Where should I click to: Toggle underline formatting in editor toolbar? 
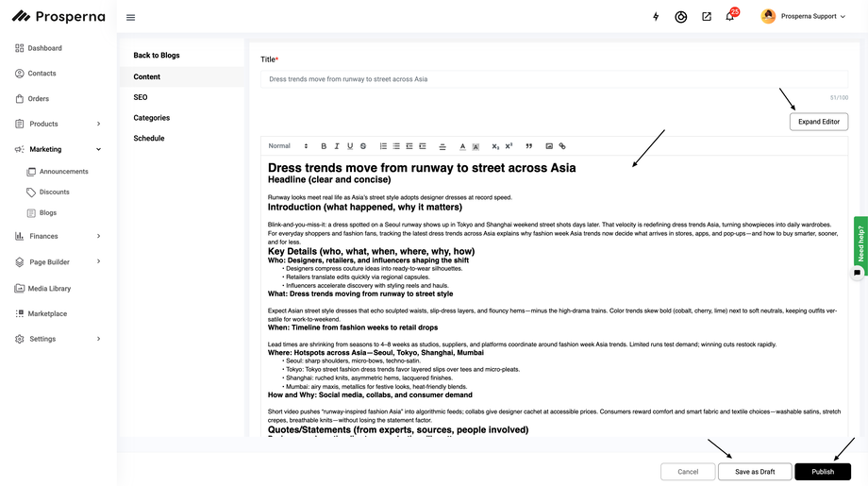350,146
